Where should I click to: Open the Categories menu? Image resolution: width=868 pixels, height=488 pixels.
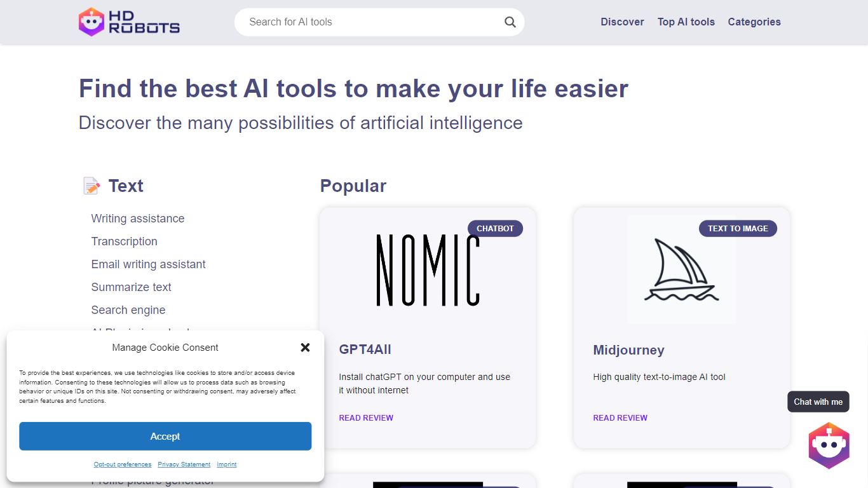tap(754, 22)
